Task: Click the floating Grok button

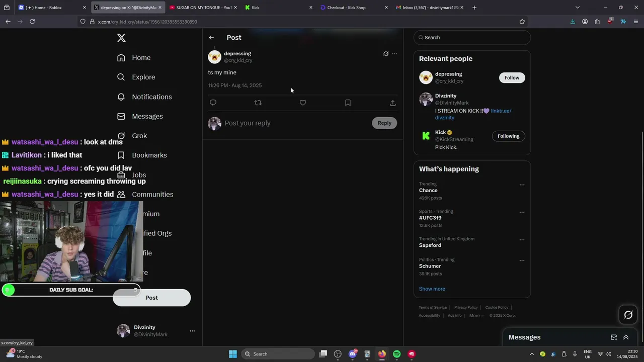Action: click(628, 315)
